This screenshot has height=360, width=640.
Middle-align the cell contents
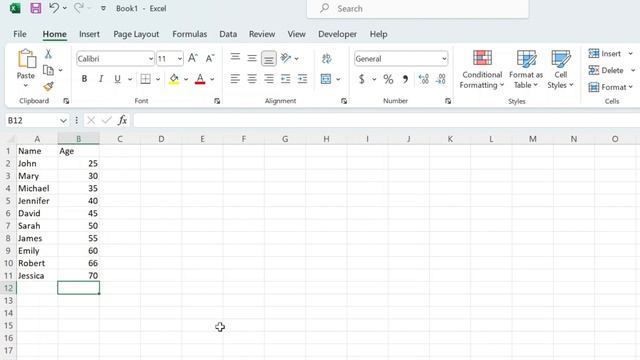coord(252,58)
